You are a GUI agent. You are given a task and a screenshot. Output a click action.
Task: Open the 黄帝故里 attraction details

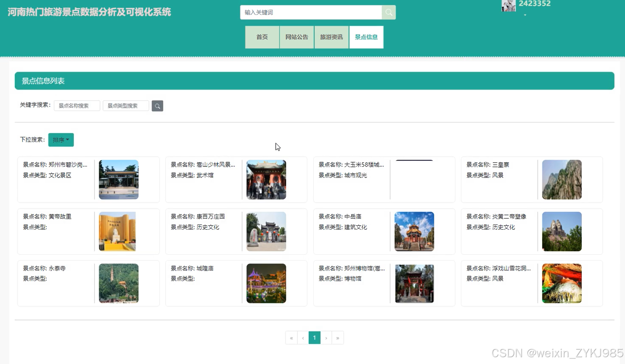point(88,231)
